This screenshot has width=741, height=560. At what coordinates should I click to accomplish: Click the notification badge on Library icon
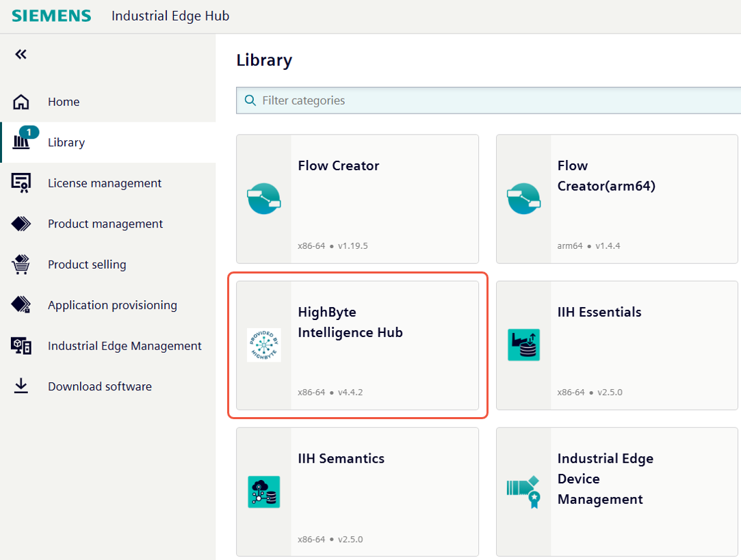(29, 132)
